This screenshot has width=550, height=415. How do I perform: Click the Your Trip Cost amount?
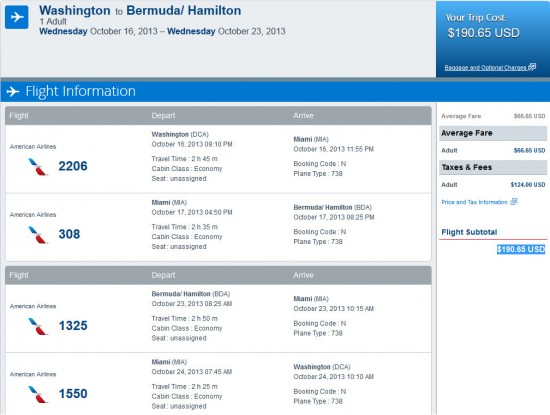point(483,33)
